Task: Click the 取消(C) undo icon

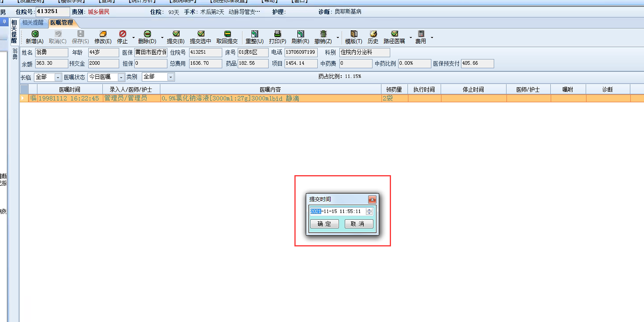Action: tap(58, 34)
